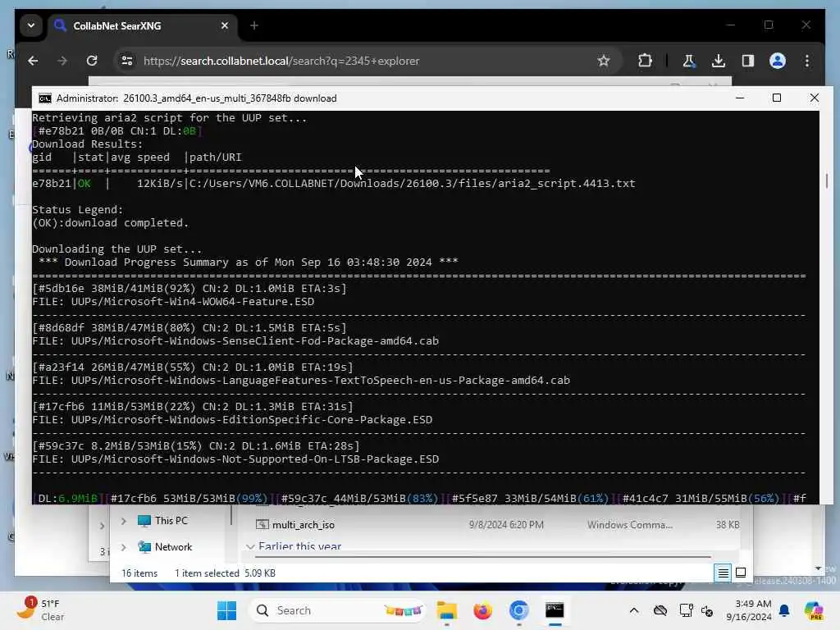
Task: Open Command Prompt from taskbar
Action: [555, 610]
